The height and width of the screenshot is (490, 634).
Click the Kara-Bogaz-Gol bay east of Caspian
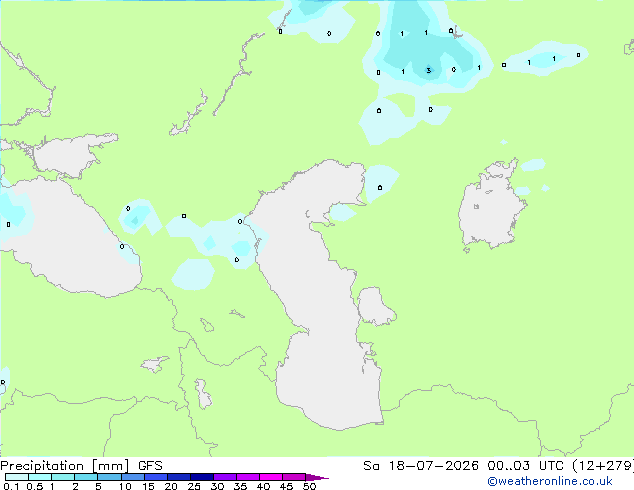(x=374, y=306)
